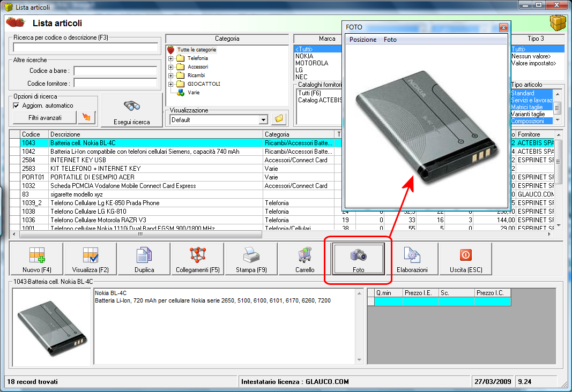Click the Accessori folder icon
572x392 pixels.
pos(181,66)
